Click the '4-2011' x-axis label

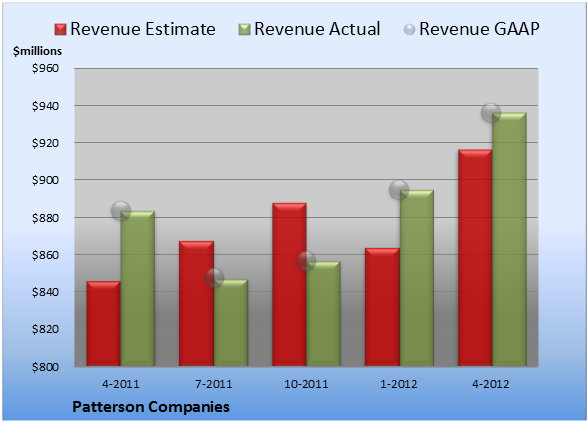pyautogui.click(x=121, y=384)
